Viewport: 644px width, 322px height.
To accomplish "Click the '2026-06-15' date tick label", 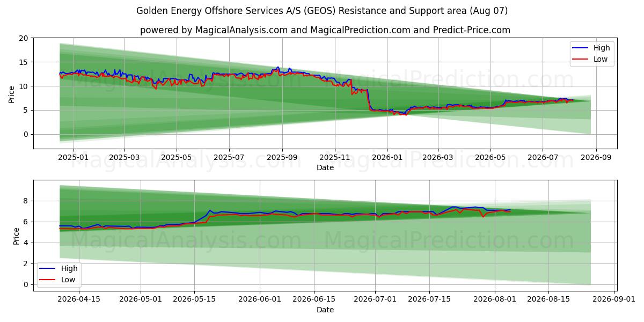I will click(x=313, y=299).
